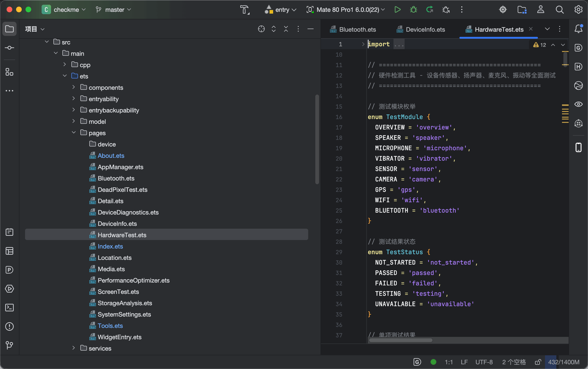
Task: Toggle the Project tool window folder icon
Action: pyautogui.click(x=9, y=29)
